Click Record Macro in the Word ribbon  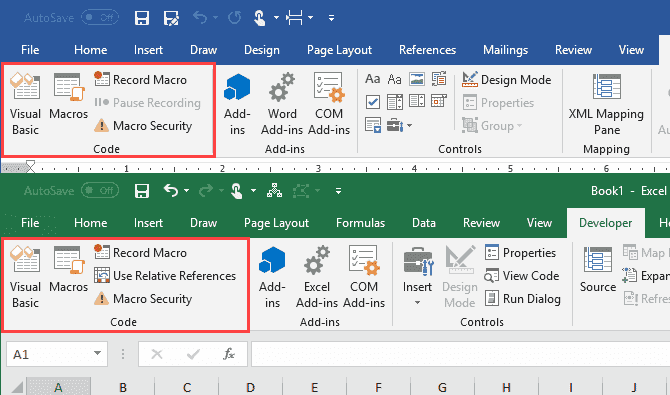click(141, 80)
